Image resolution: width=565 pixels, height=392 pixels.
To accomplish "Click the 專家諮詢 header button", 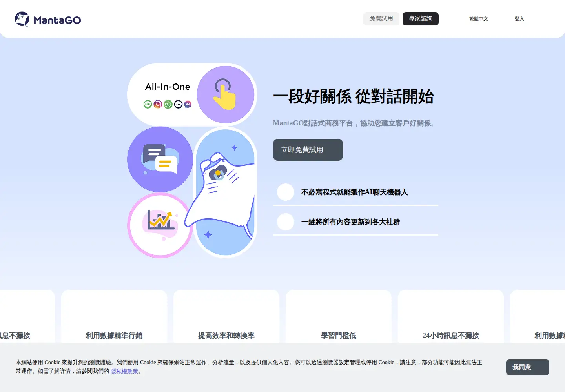I will pos(421,19).
